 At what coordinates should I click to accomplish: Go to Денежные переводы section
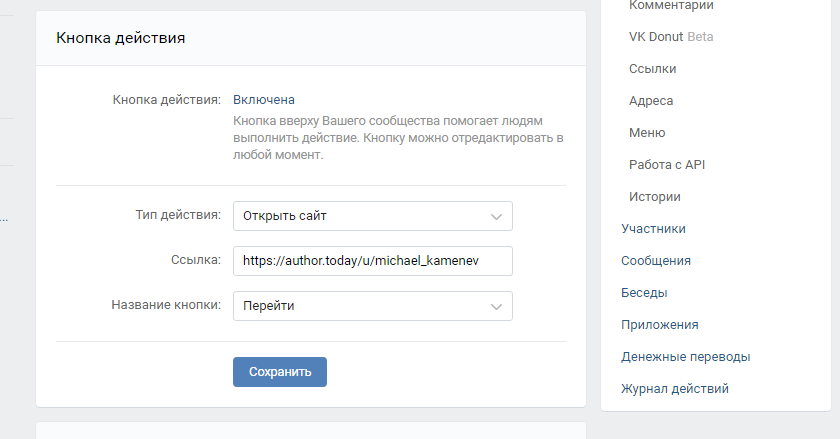(685, 357)
